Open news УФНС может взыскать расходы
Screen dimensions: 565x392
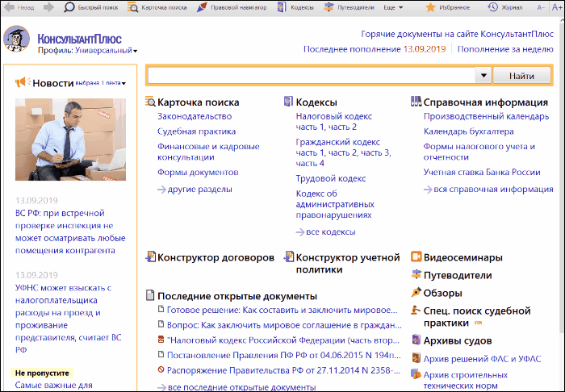pyautogui.click(x=69, y=319)
